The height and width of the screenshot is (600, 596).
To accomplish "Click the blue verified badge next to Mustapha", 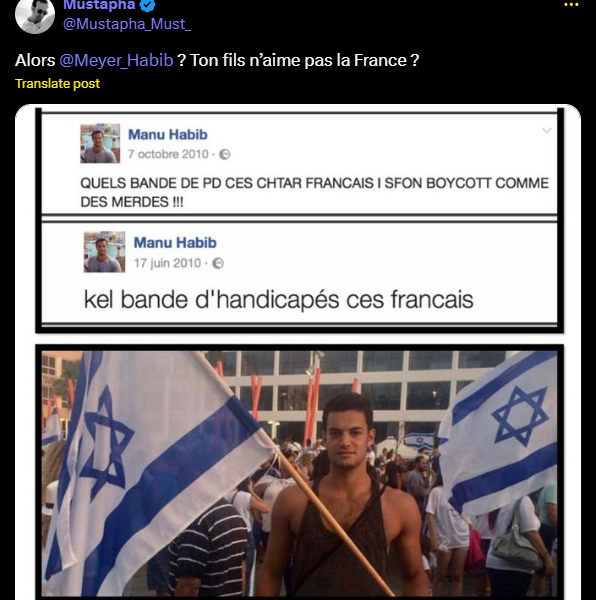I will (148, 5).
